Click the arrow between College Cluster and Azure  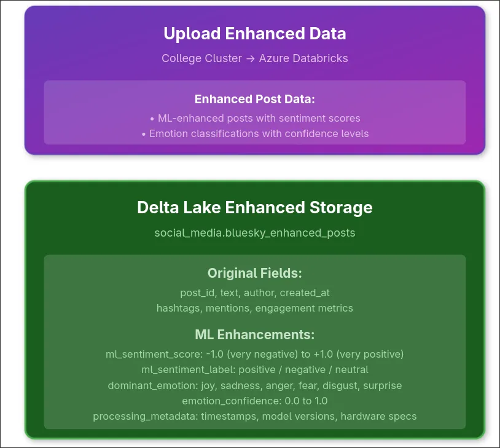(x=251, y=58)
